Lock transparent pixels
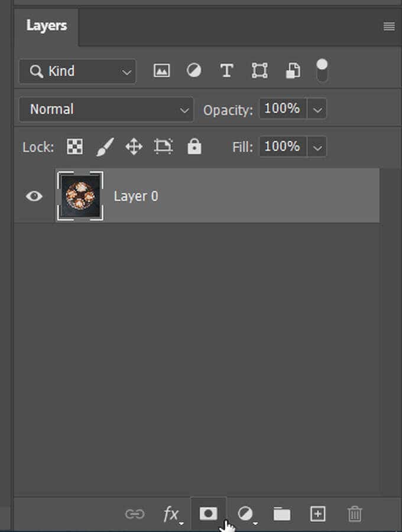The width and height of the screenshot is (402, 532). [x=74, y=146]
